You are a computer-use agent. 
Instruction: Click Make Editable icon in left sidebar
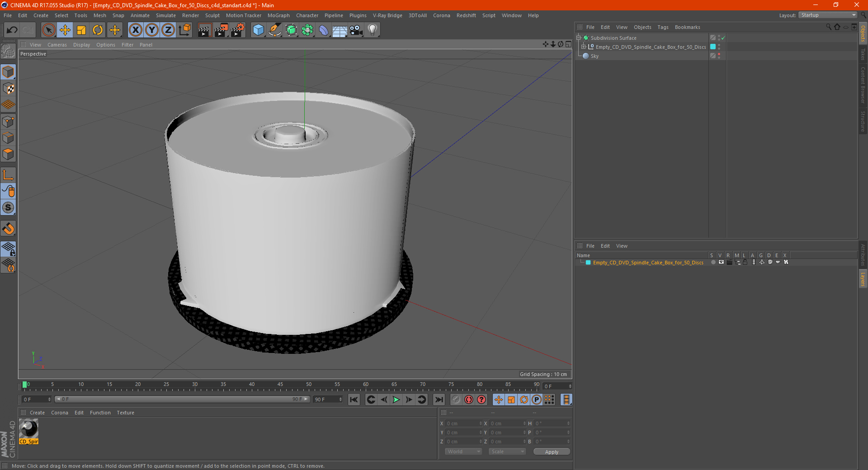tap(8, 52)
